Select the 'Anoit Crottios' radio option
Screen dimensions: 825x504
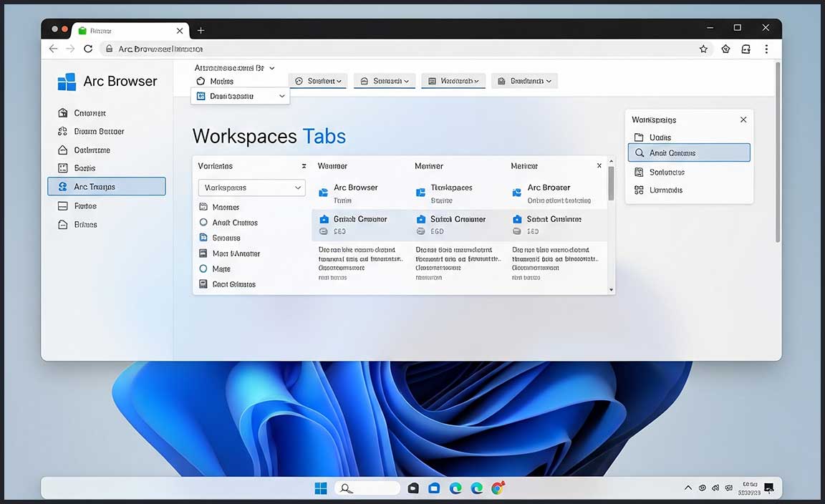[203, 222]
